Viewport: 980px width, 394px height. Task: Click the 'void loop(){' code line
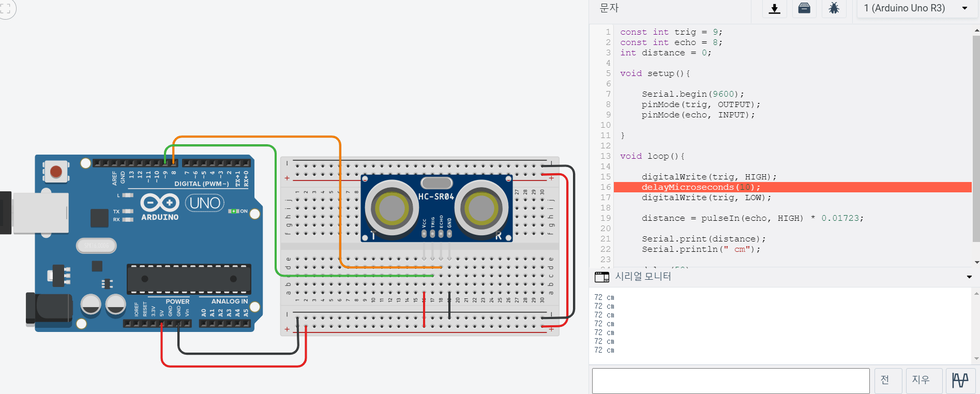pos(652,156)
